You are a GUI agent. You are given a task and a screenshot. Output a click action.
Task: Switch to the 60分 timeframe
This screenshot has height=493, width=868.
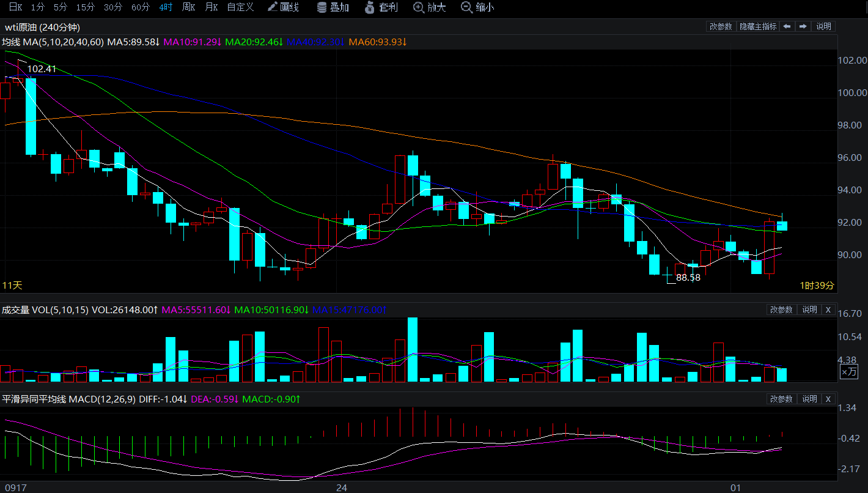tap(141, 7)
